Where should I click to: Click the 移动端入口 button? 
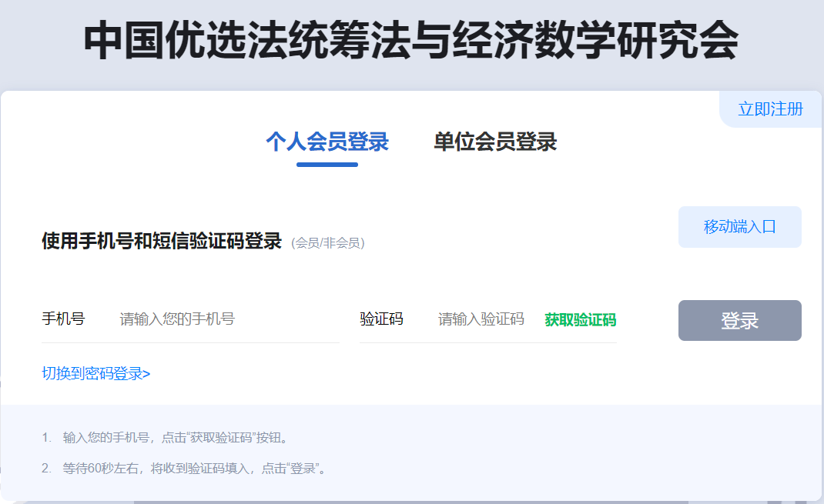[739, 226]
